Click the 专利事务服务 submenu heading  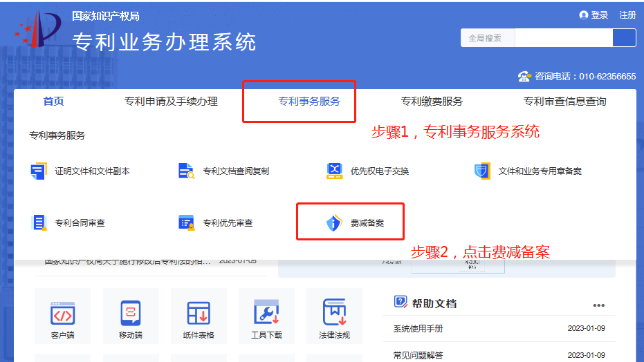(57, 135)
